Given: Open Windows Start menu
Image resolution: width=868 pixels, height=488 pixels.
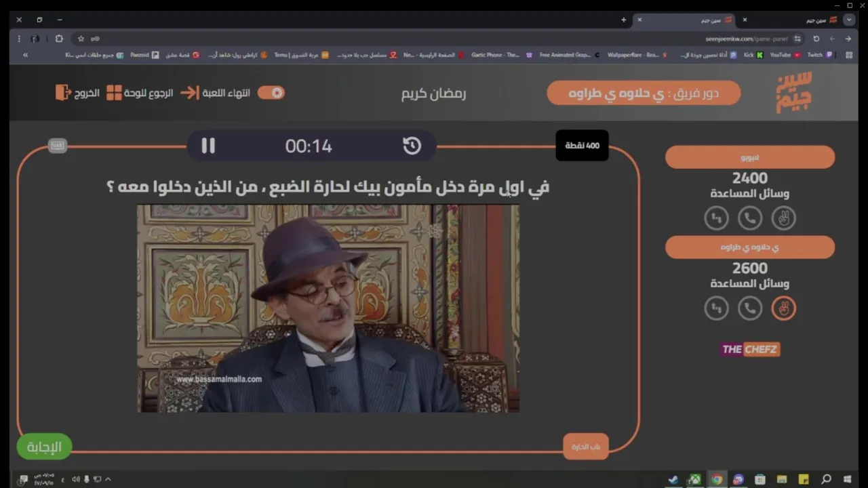Looking at the screenshot, I should click(x=847, y=479).
